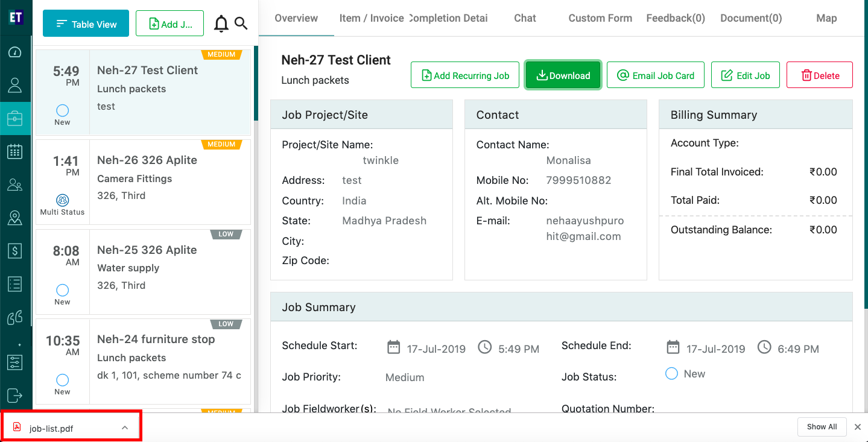Select the Neh-27 Test Client job card
Screen dimensions: 868x442
click(x=143, y=92)
